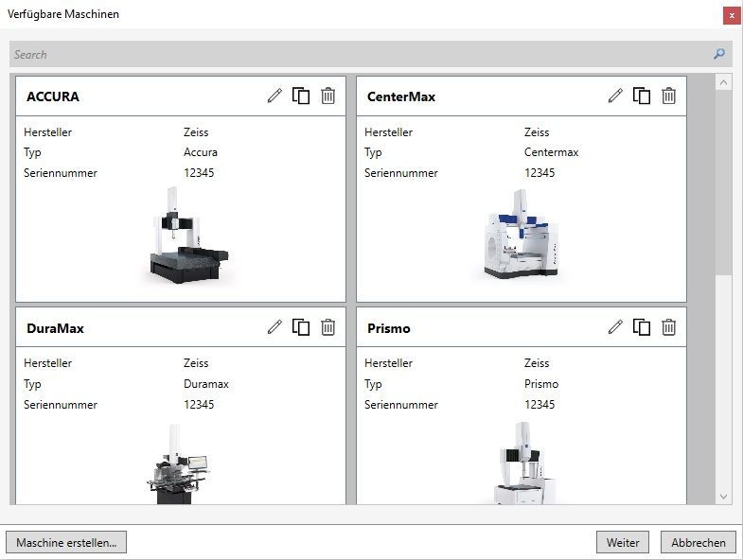
Task: Delete the CenterMax machine via trash icon
Action: (668, 96)
